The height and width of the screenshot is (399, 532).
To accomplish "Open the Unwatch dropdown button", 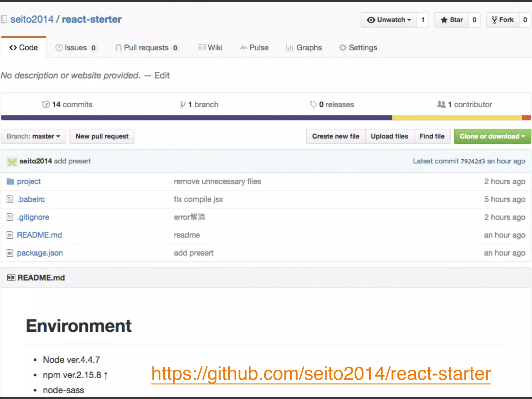I will click(389, 20).
